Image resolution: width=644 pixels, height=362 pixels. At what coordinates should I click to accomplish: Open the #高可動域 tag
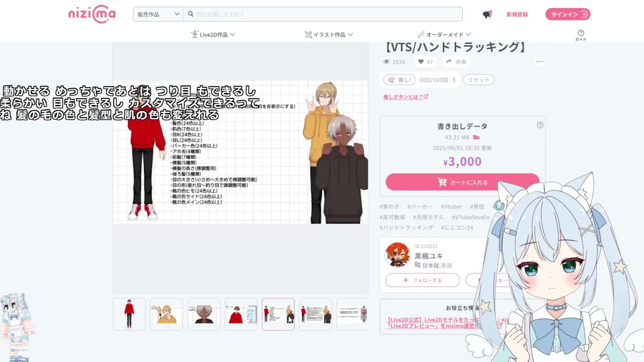point(392,217)
